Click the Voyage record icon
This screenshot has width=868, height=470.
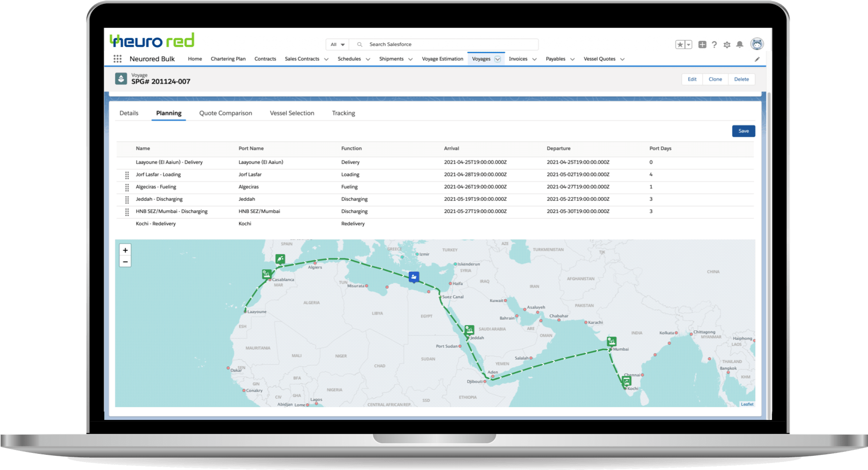pyautogui.click(x=121, y=78)
